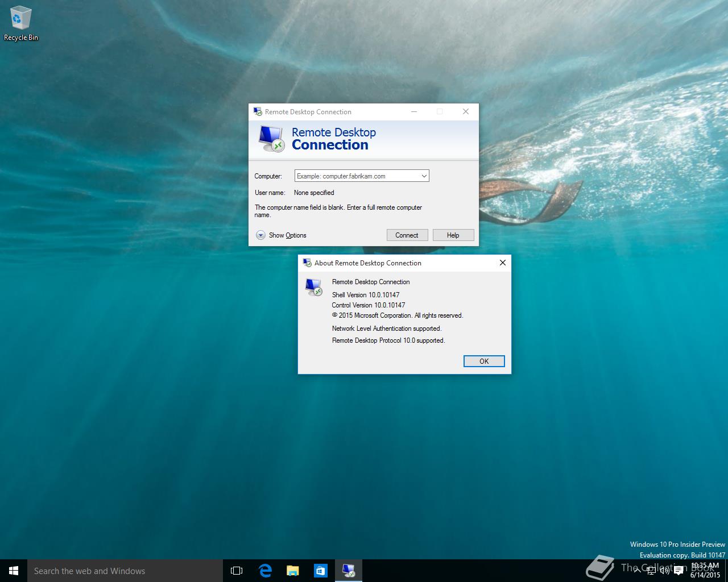Click the icon in the About dialog title bar
The image size is (728, 582).
tap(307, 263)
